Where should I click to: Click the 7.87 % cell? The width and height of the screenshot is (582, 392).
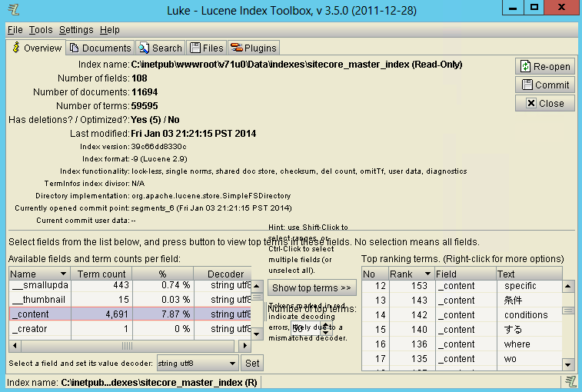click(162, 314)
